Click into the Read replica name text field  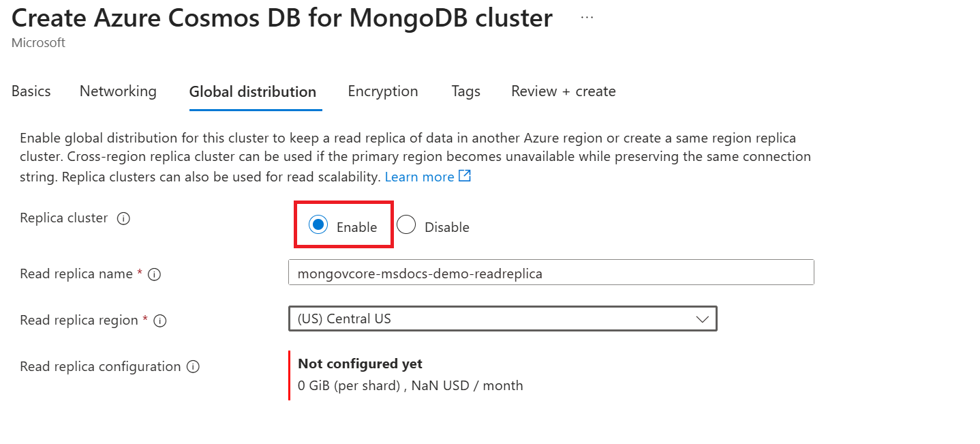(551, 273)
